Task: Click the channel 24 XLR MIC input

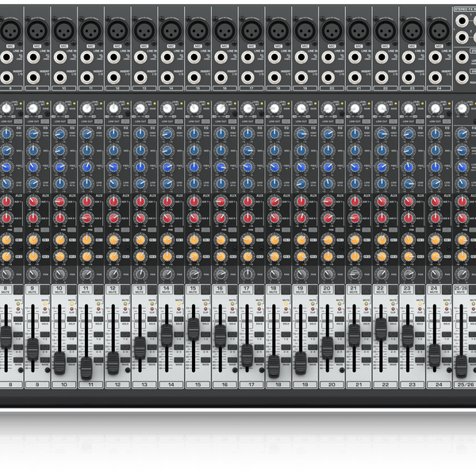Action: point(439,31)
